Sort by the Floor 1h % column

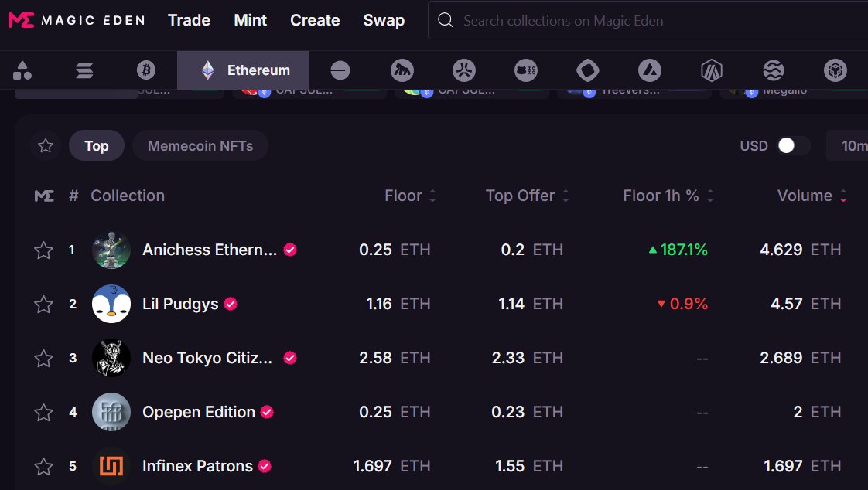click(x=668, y=196)
